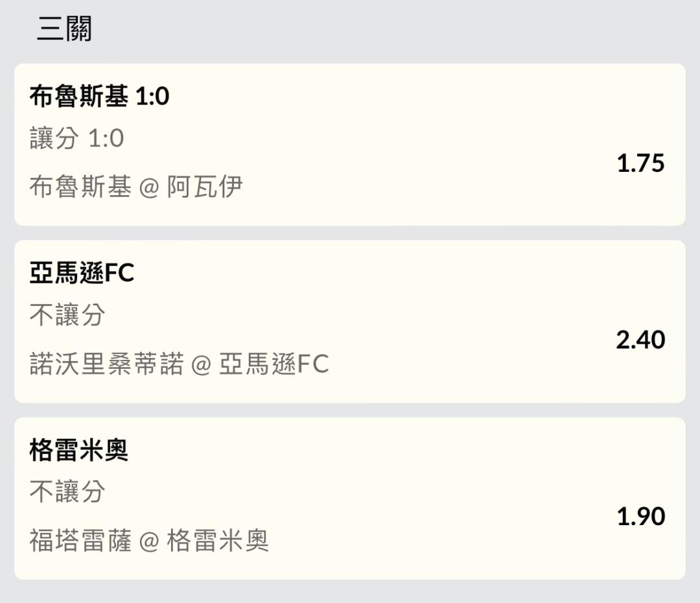This screenshot has height=603, width=700.
Task: Click 諾沃里桑蒂諾 team name
Action: coord(106,364)
